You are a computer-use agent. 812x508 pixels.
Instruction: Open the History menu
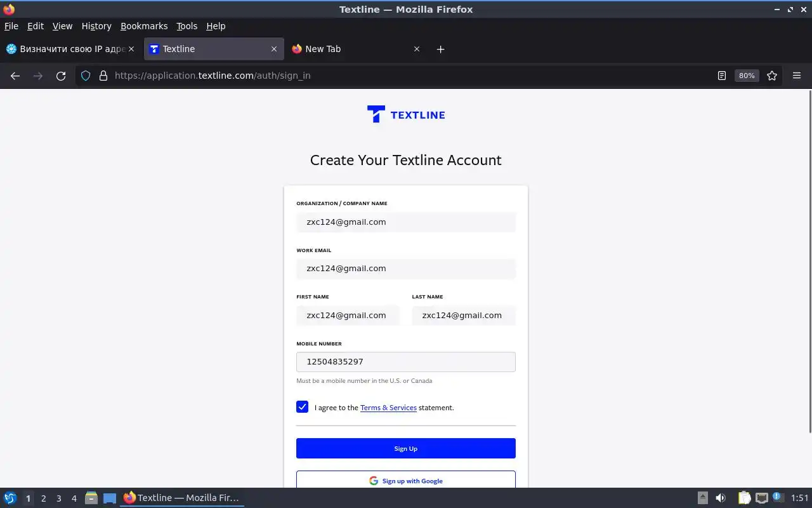[96, 26]
